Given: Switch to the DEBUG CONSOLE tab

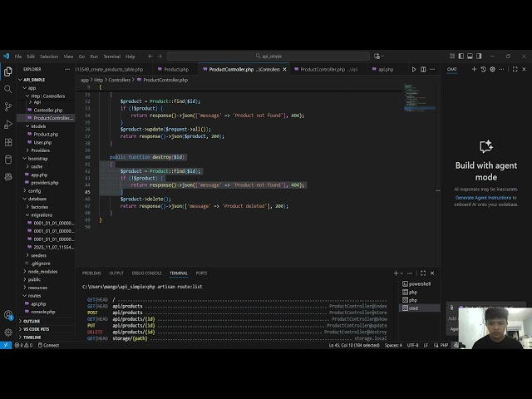Looking at the screenshot, I should click(x=146, y=273).
